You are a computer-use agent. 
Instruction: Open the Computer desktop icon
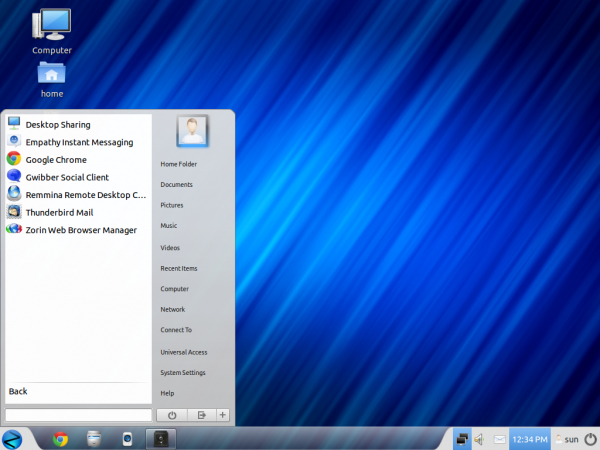coord(52,31)
